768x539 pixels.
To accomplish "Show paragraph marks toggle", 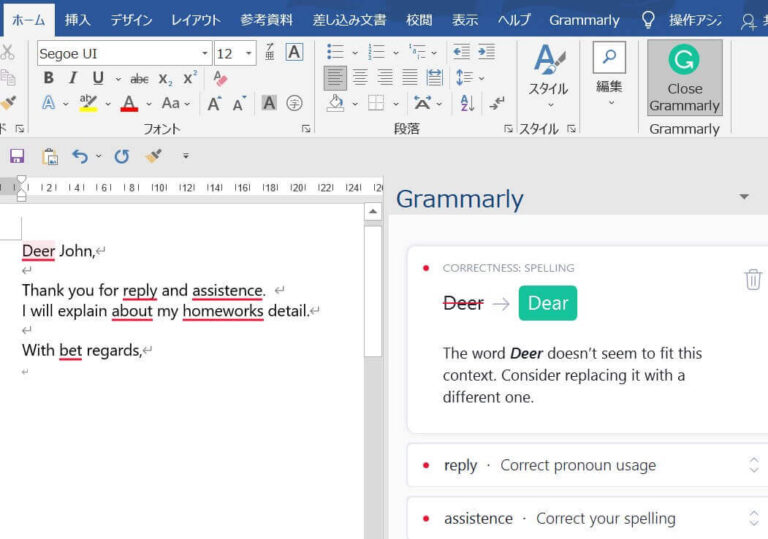I will pos(497,103).
